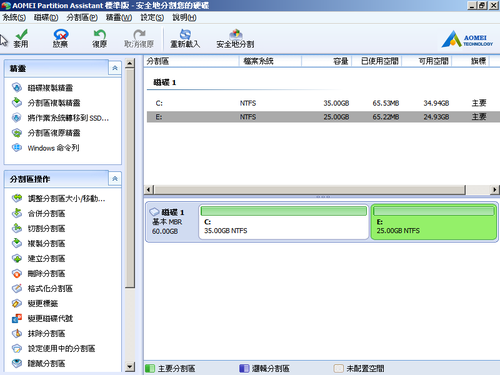The image size is (500, 375).
Task: Click the Redo (取消復原) toolbar icon
Action: tap(139, 34)
